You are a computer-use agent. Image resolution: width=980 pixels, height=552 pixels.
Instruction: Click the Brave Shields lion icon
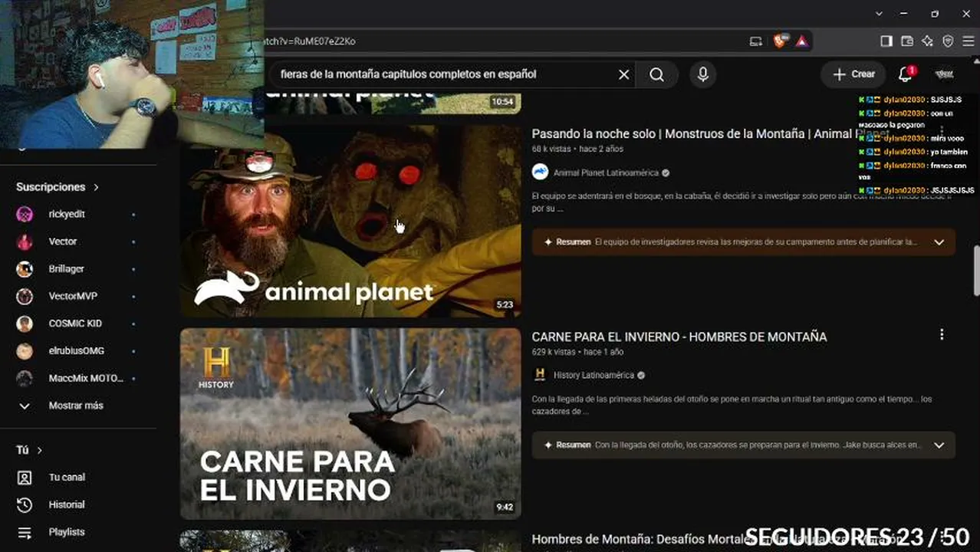tap(780, 41)
